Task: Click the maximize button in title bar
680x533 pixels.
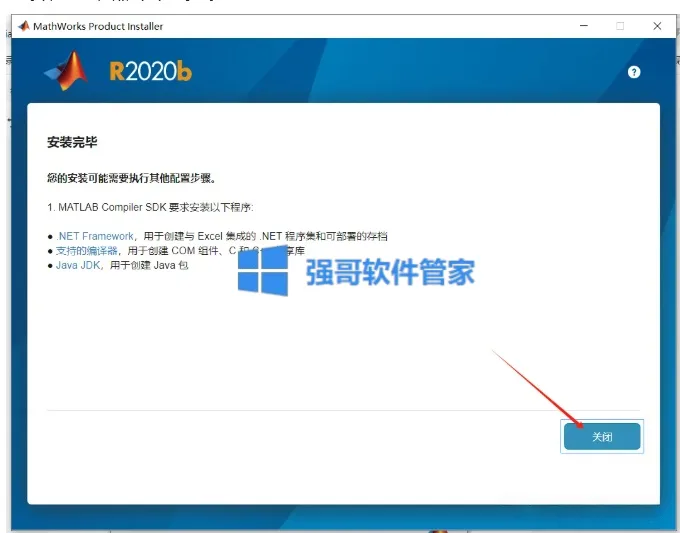Action: pyautogui.click(x=620, y=26)
